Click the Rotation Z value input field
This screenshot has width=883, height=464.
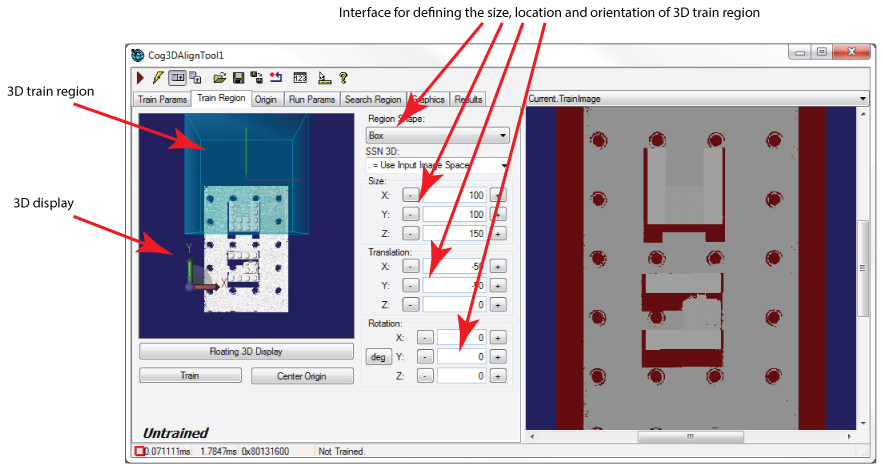pyautogui.click(x=461, y=376)
